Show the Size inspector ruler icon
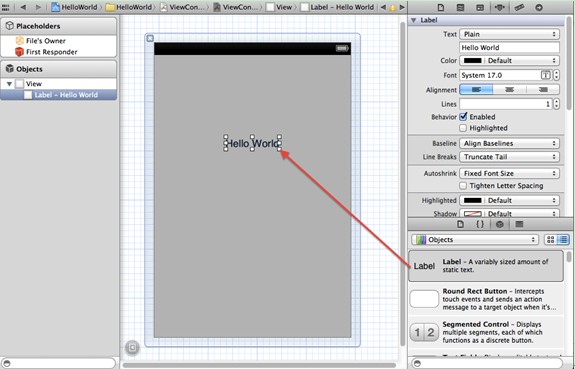The height and width of the screenshot is (369, 575). coord(519,7)
